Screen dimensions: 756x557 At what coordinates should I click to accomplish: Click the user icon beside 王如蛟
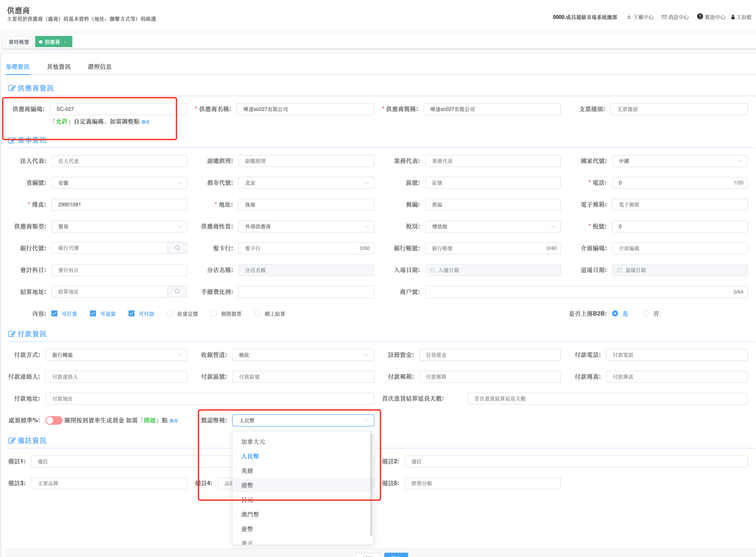pos(733,18)
